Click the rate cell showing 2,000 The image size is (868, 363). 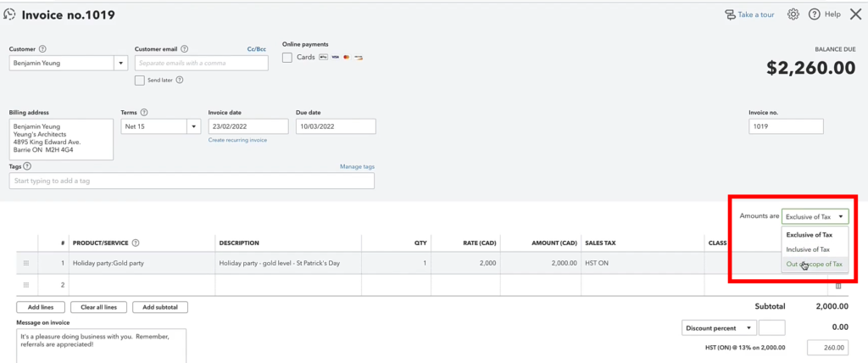[x=465, y=263]
